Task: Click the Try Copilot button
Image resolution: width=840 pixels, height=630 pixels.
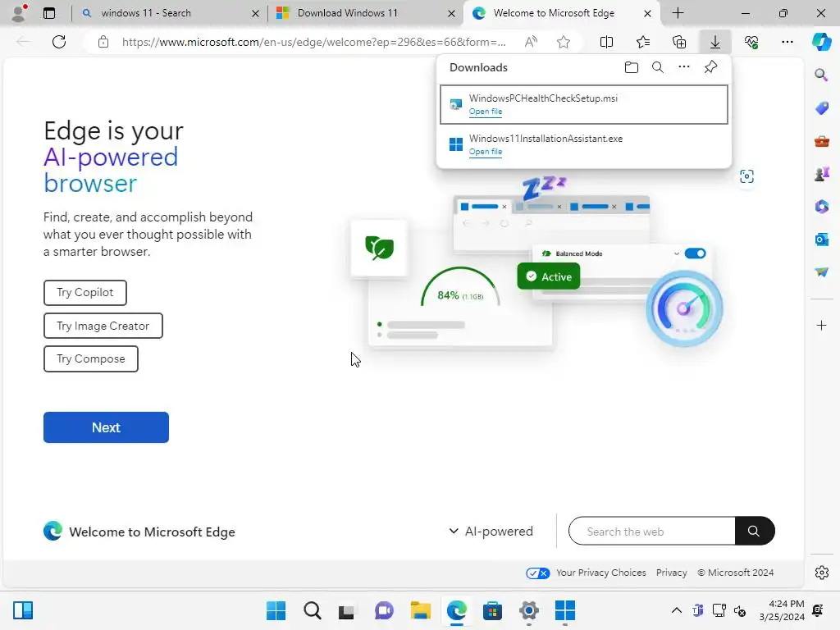Action: coord(85,293)
